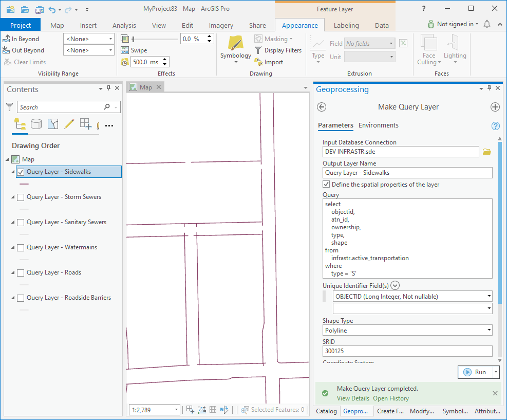
Task: Run the Make Query Layer tool
Action: [474, 372]
